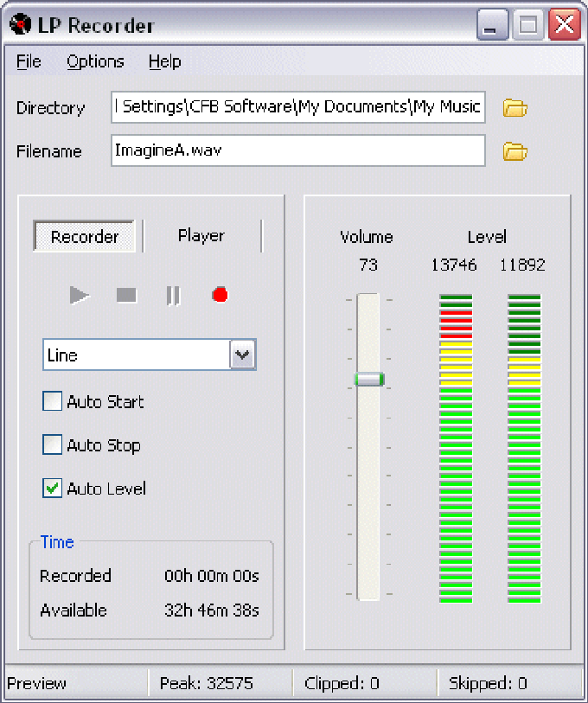
Task: Switch to the Recorder tab
Action: (85, 236)
